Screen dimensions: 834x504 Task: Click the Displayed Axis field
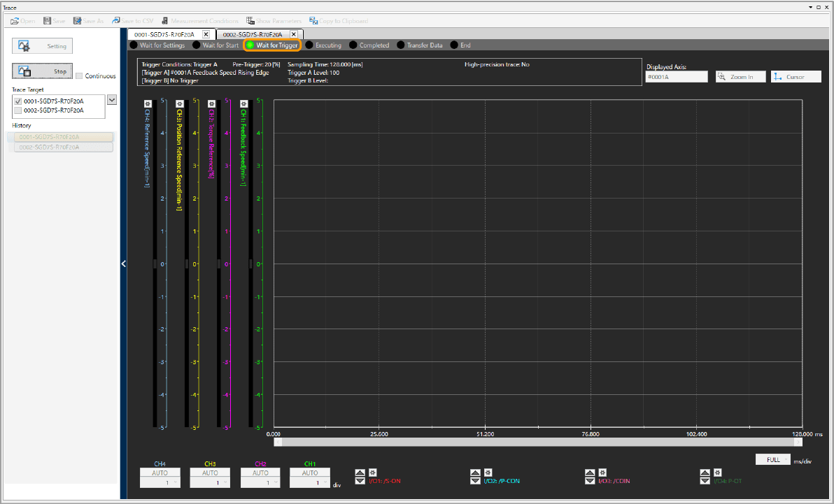[676, 77]
